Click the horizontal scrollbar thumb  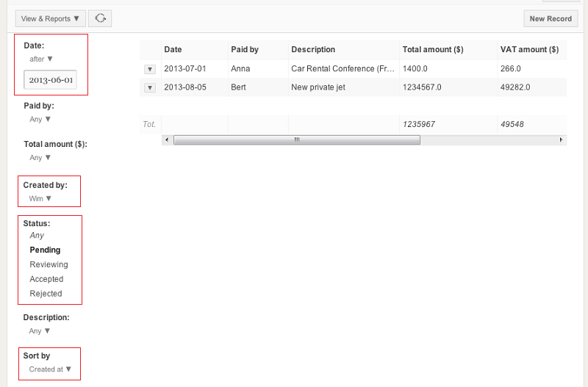(297, 140)
